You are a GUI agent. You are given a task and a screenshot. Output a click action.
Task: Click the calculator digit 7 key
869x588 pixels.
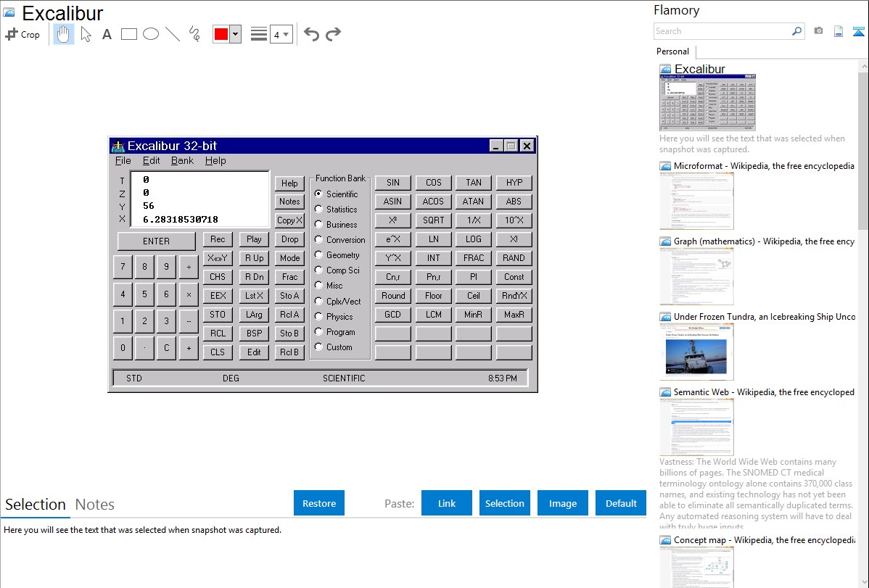point(123,267)
